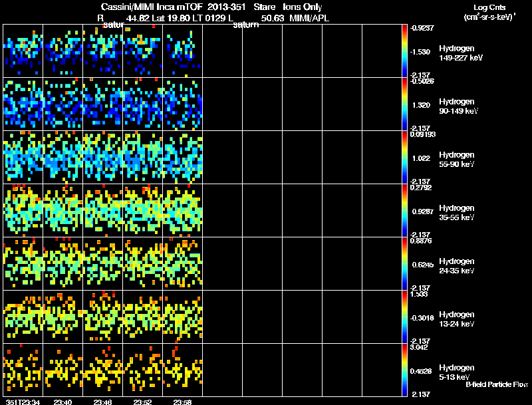The width and height of the screenshot is (532, 405).
Task: Click the 'MIMI/APL' label in the header
Action: tap(309, 18)
